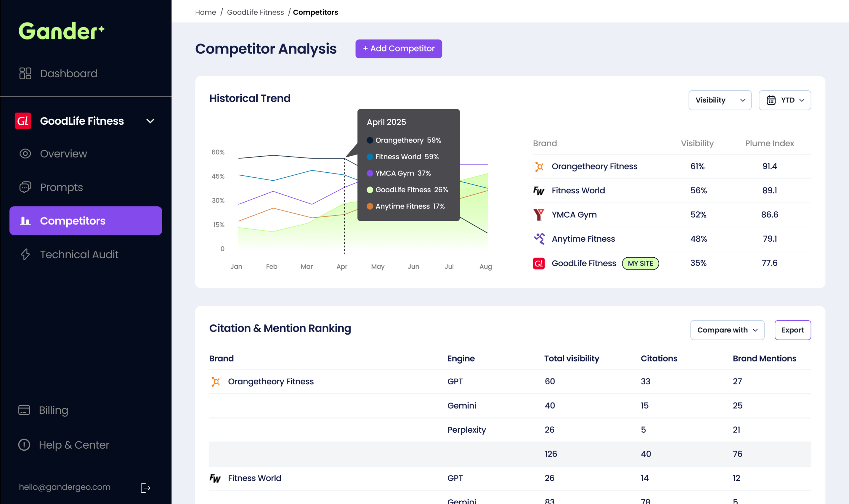This screenshot has height=504, width=849.
Task: Click the hello@gandergeo.com account email
Action: click(65, 487)
